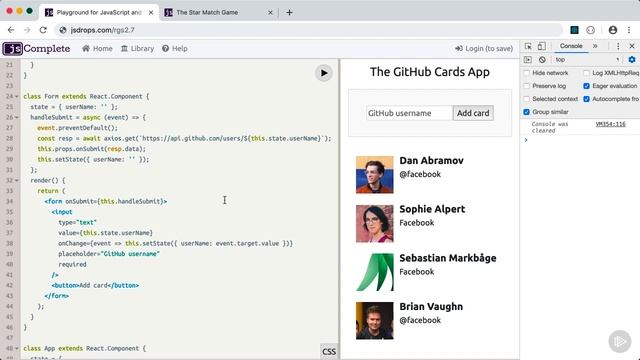Close the Playground for JavaScript tab

point(151,13)
